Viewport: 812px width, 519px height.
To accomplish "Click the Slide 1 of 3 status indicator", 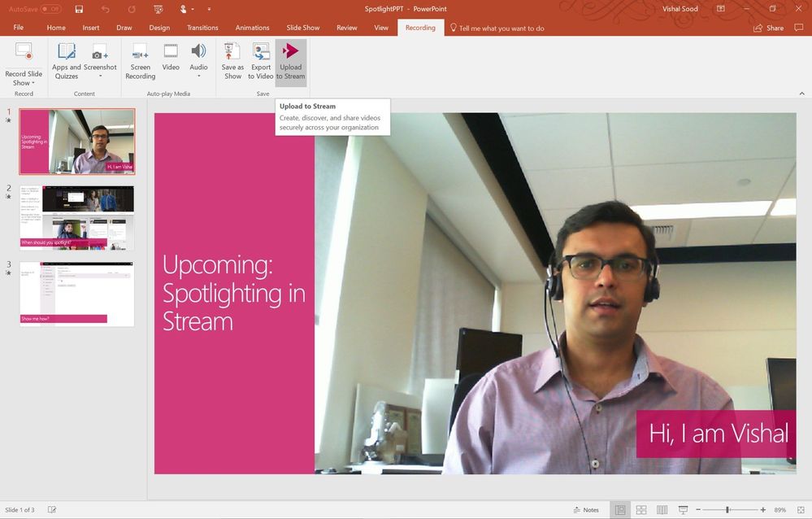I will [20, 510].
